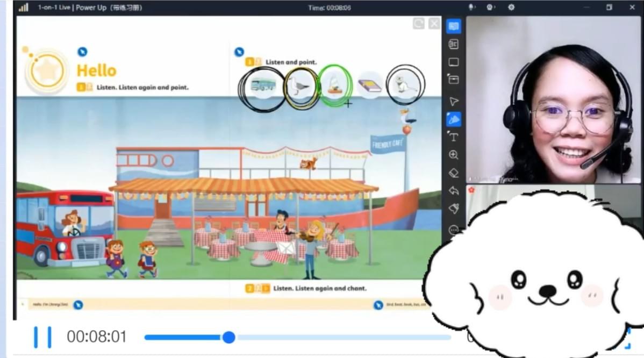Image resolution: width=644 pixels, height=358 pixels.
Task: Check the signal strength bars icon
Action: pos(24,8)
